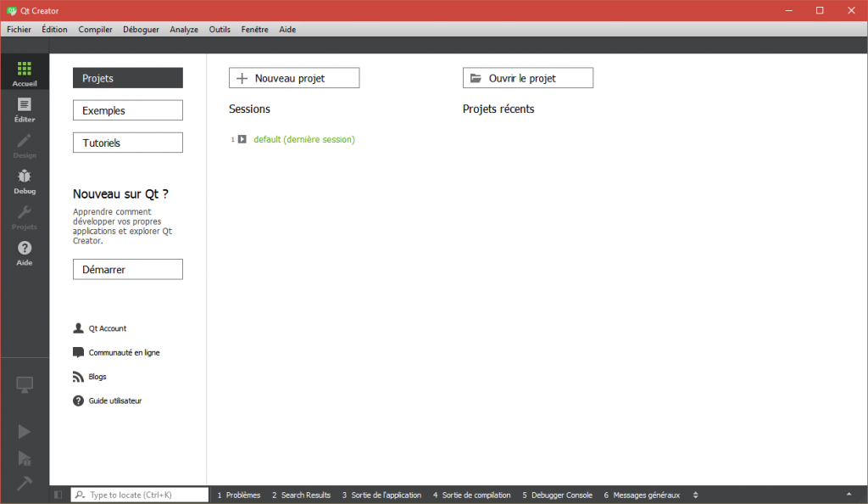Image resolution: width=868 pixels, height=504 pixels.
Task: Open the Accueil welcome mode
Action: point(25,74)
